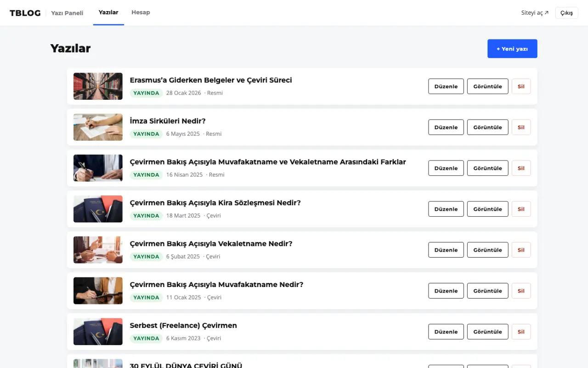Edit the Serbest (Freelance) Çevirmen post
The width and height of the screenshot is (588, 368).
(x=446, y=332)
